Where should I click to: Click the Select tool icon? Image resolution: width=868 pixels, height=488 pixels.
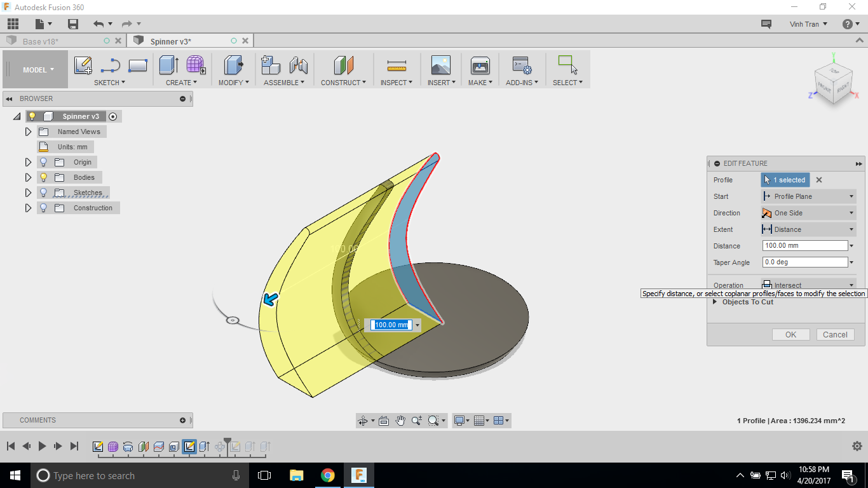point(567,64)
